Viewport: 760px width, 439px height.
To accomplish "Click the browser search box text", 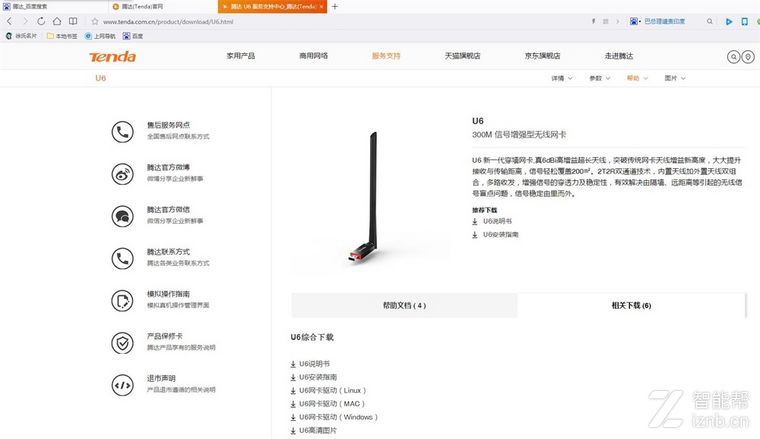I will click(x=665, y=21).
